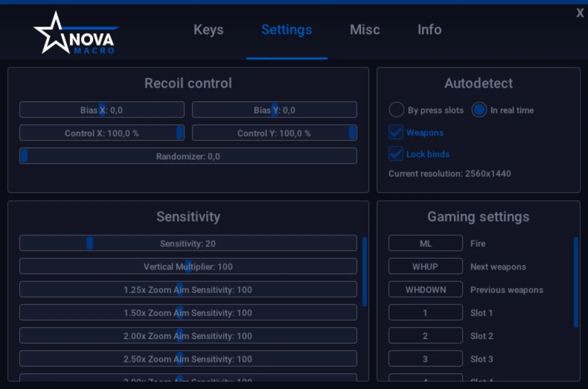Click the ML key bind for Fire
The height and width of the screenshot is (389, 588).
coord(426,243)
